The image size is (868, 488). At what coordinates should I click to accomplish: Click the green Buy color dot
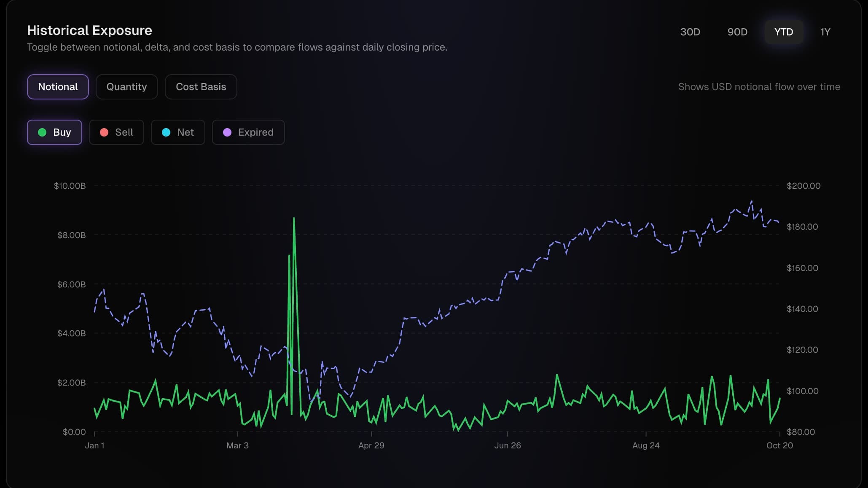click(x=42, y=132)
